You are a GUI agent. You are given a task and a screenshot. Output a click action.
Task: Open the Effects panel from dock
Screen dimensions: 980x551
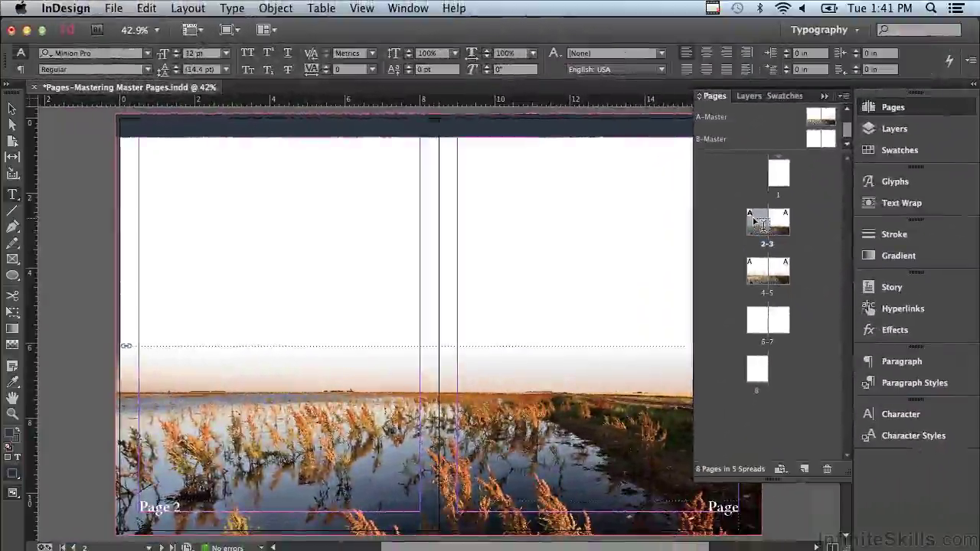point(894,330)
